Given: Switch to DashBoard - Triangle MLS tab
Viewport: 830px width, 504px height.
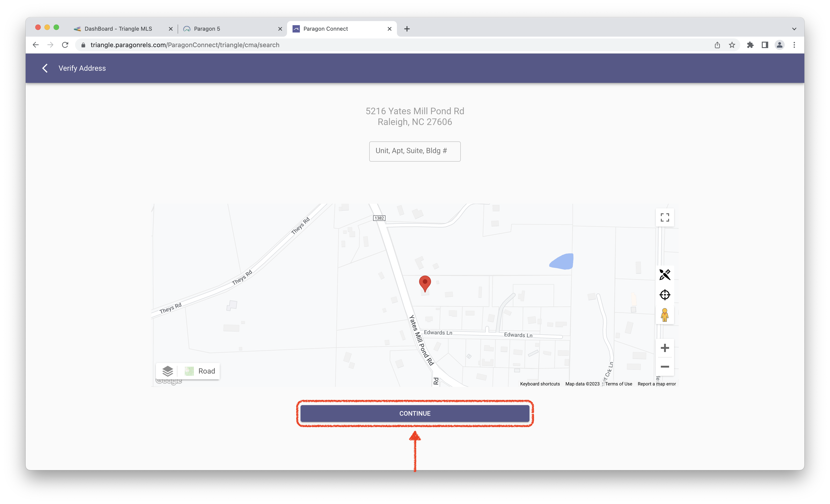Looking at the screenshot, I should click(x=123, y=29).
